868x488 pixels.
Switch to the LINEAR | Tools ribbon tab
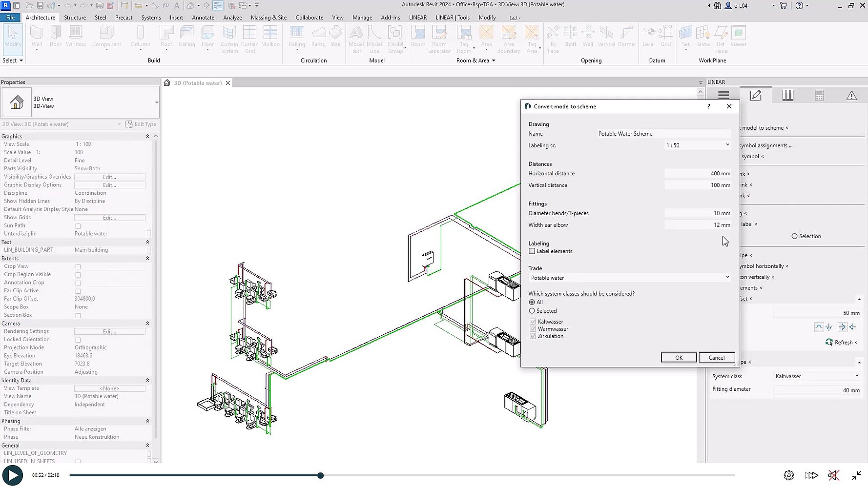pyautogui.click(x=453, y=17)
